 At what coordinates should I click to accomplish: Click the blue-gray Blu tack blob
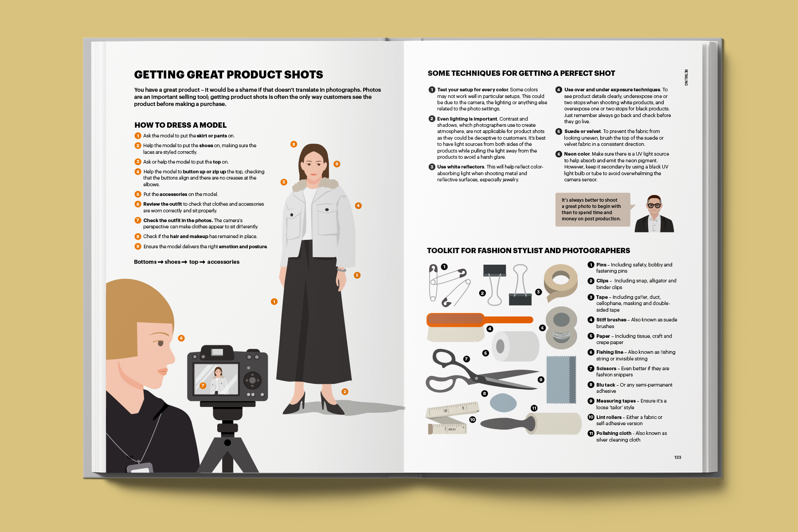503,403
